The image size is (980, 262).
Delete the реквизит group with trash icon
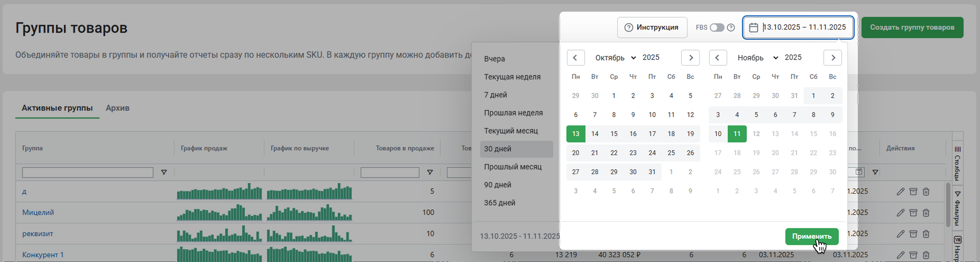click(926, 234)
